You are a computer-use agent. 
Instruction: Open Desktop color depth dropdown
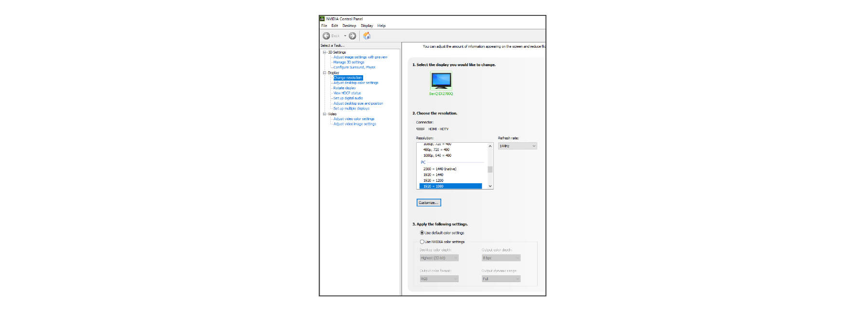point(439,258)
